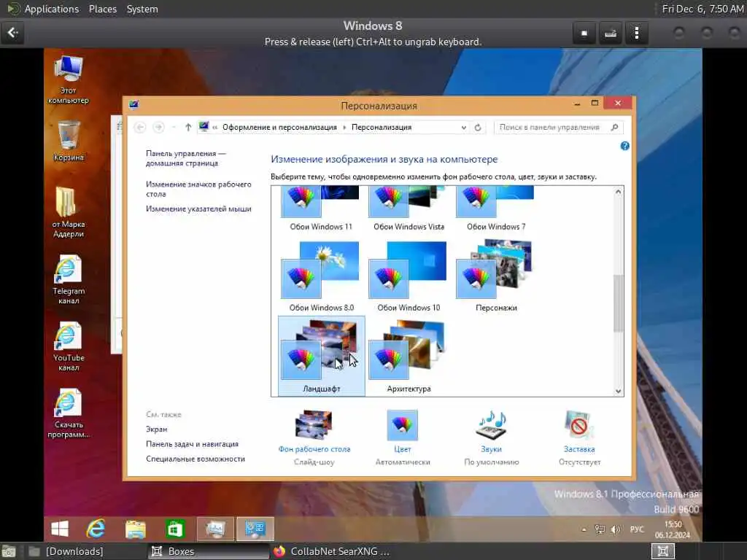Open the Корзина recycle bin icon
The width and height of the screenshot is (747, 560).
point(68,141)
